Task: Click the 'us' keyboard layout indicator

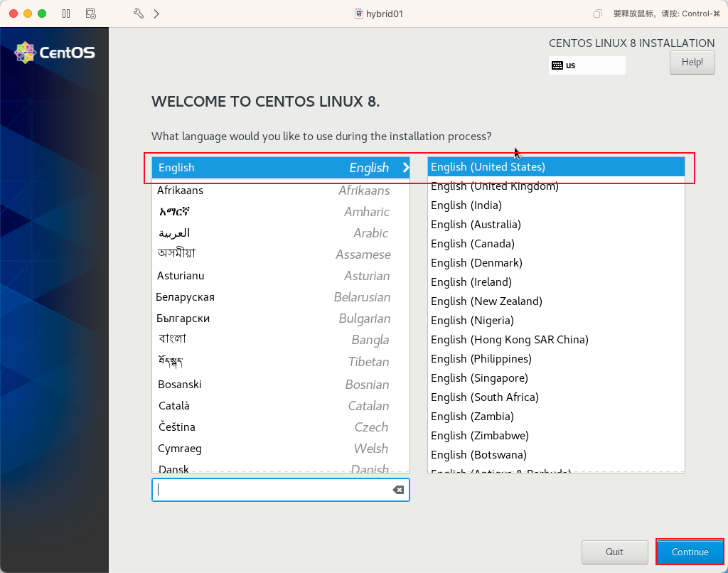Action: (587, 65)
